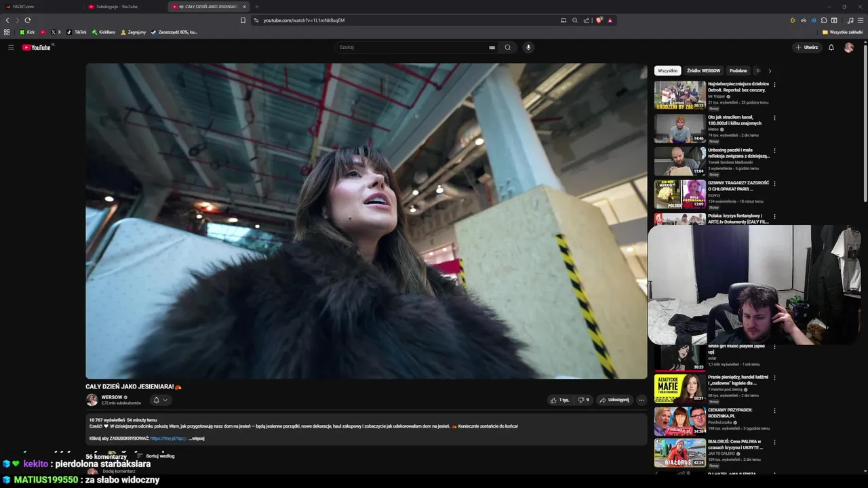This screenshot has width=868, height=488.
Task: Switch to Subskrypcje - YouTube tab
Action: 125,7
